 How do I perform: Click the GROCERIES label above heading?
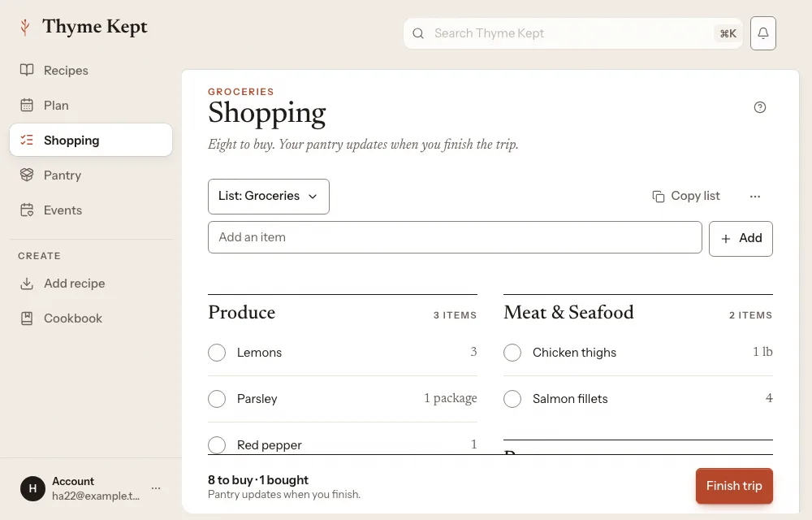tap(241, 92)
